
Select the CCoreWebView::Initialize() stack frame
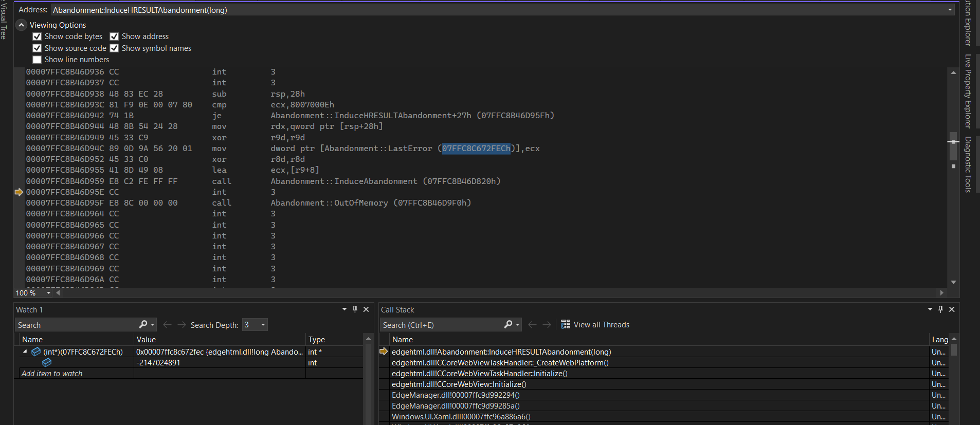coord(459,384)
